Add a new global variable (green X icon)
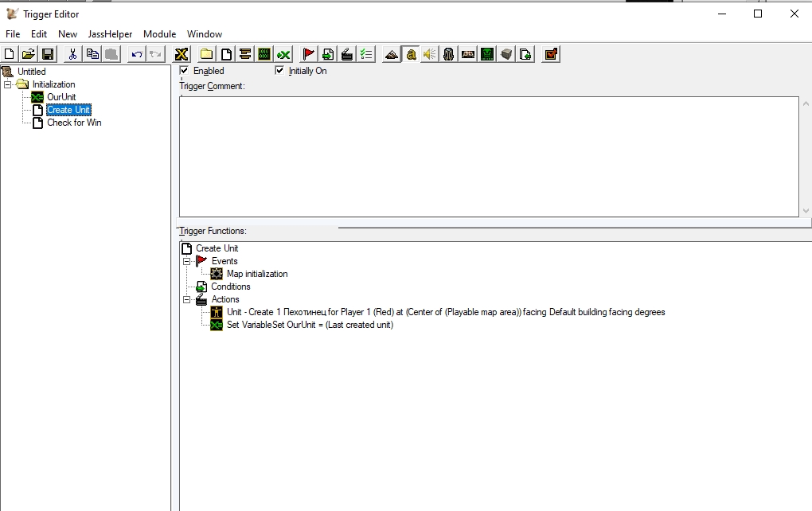The image size is (812, 511). (283, 54)
